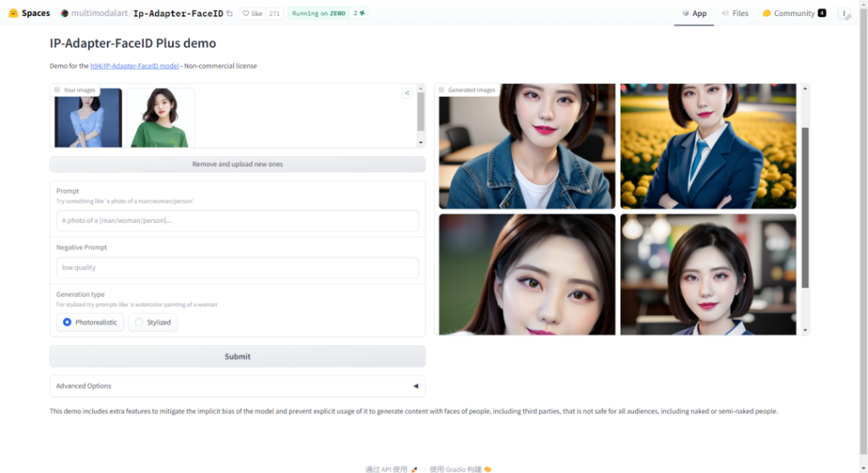This screenshot has height=473, width=868.
Task: Open the Ip-Adapter-FaceID space title link
Action: [178, 14]
